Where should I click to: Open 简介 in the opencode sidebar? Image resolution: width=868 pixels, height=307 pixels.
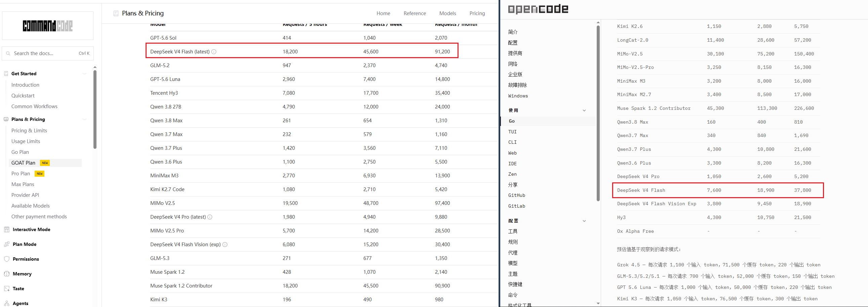click(x=513, y=32)
